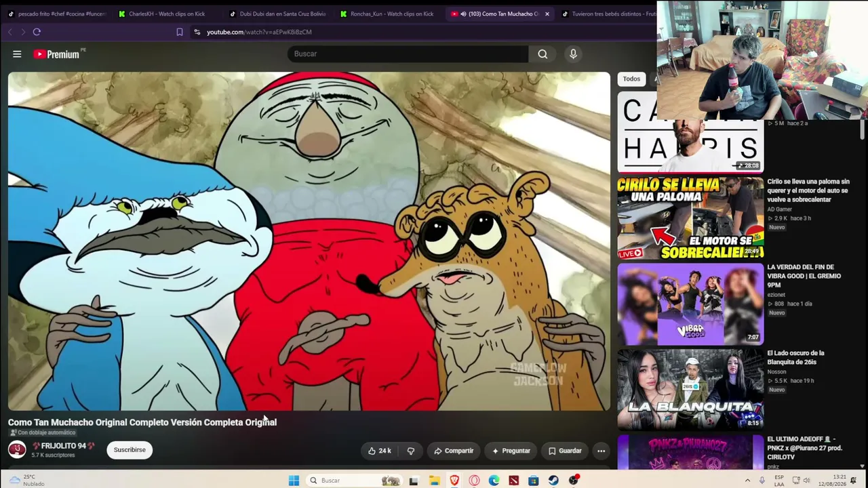Mute the YouTube tab via its speaker icon

point(463,14)
